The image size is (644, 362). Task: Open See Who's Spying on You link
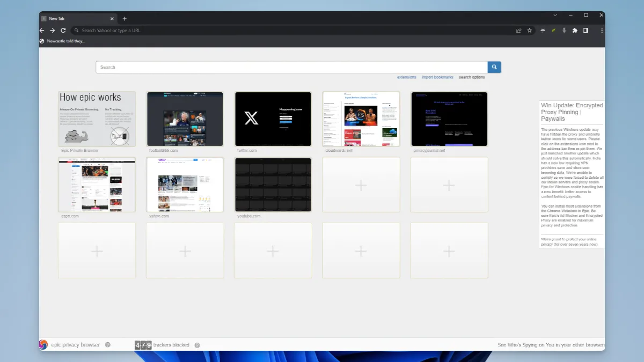pos(551,345)
